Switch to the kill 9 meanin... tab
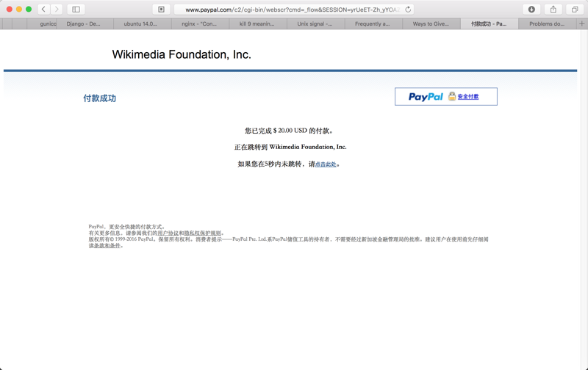Viewport: 588px width, 370px height. click(x=258, y=23)
